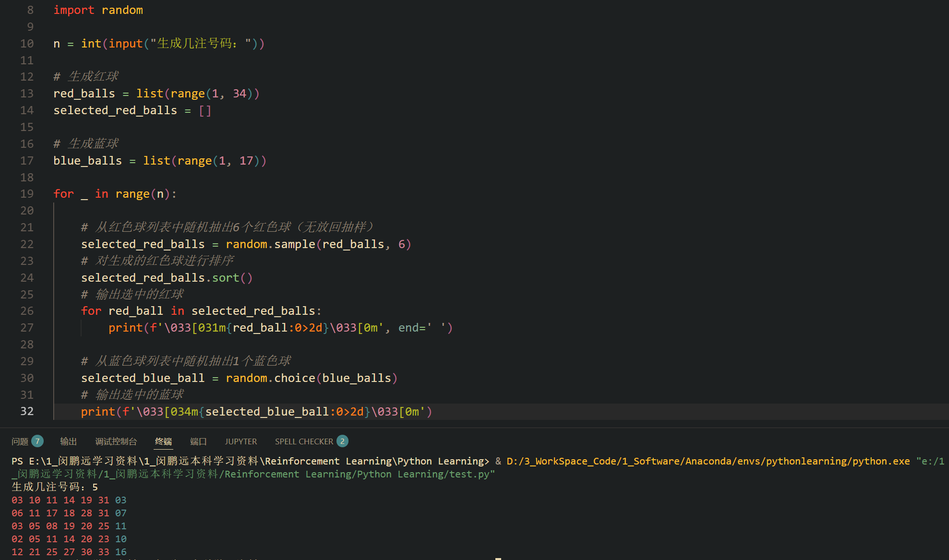Place cursor on the import random line
The height and width of the screenshot is (560, 949).
[x=98, y=10]
